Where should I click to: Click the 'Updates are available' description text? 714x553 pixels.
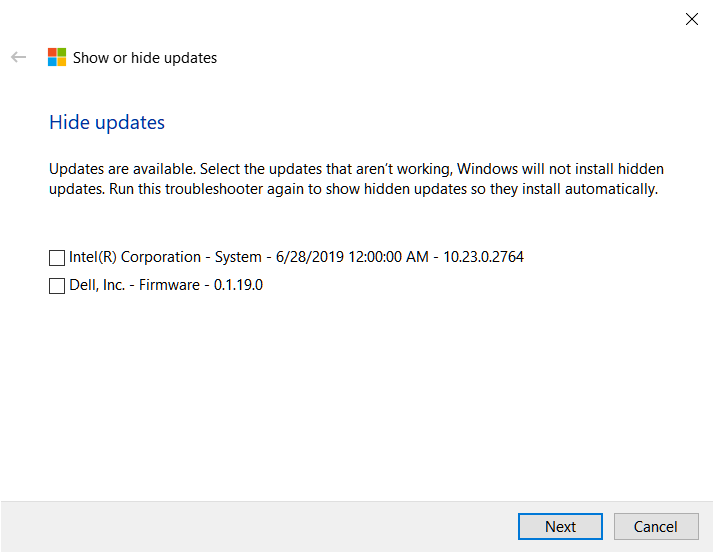click(356, 179)
